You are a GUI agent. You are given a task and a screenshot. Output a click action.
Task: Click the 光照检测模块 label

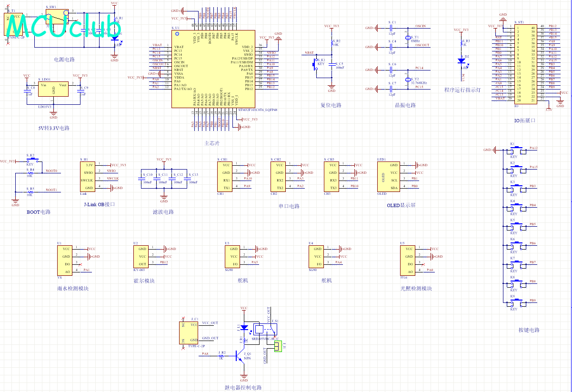[x=416, y=288]
